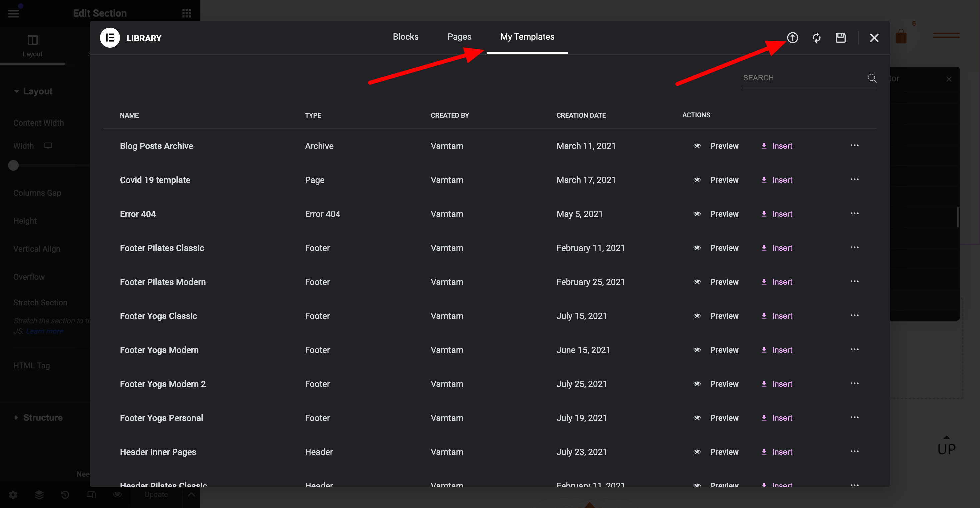980x508 pixels.
Task: Click the sync library refresh icon
Action: pyautogui.click(x=816, y=38)
